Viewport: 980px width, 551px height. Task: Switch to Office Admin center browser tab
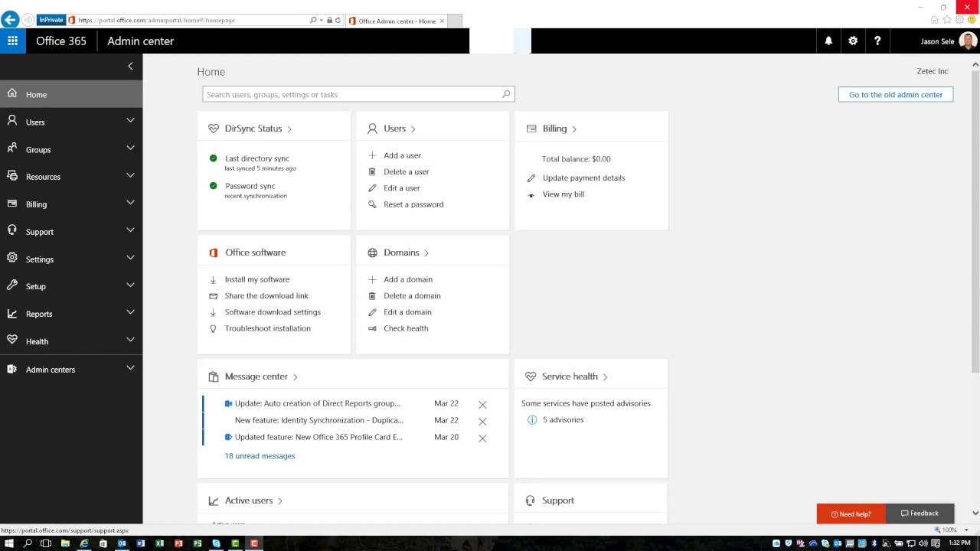click(x=395, y=21)
